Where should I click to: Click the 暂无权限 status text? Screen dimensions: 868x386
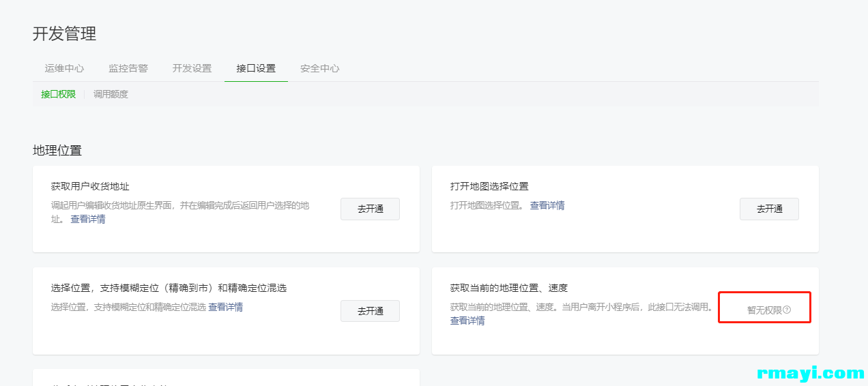pyautogui.click(x=764, y=310)
